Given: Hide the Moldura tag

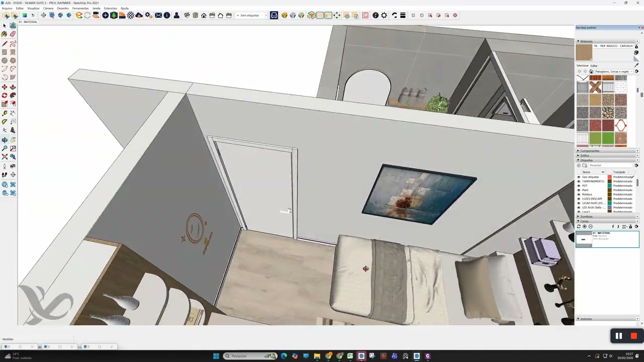Looking at the screenshot, I should [579, 195].
